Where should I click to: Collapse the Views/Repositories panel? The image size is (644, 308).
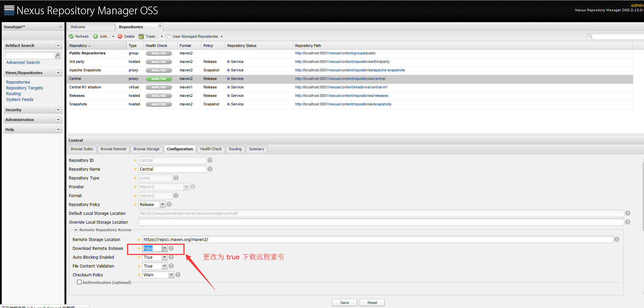tap(58, 73)
